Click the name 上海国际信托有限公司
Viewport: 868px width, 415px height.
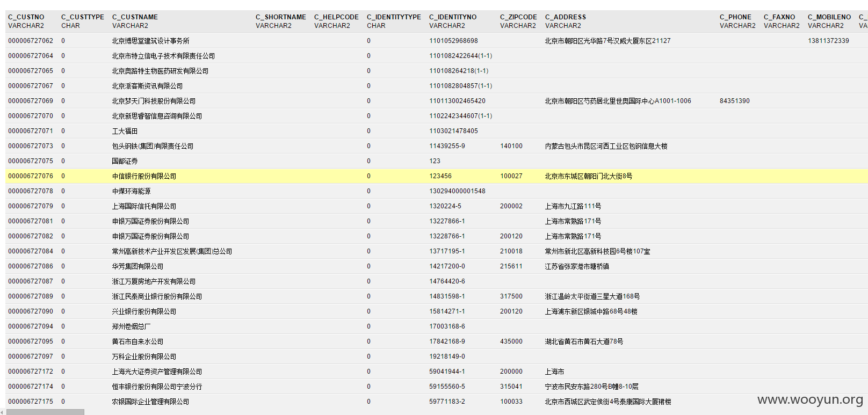144,206
